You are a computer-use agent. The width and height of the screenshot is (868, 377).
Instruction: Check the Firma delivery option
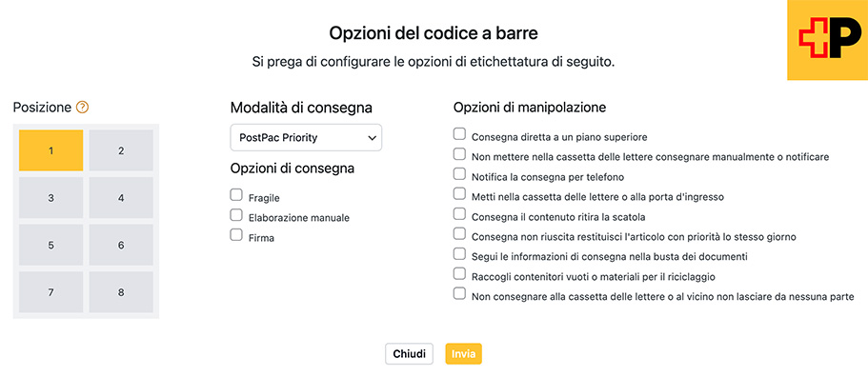[x=236, y=235]
